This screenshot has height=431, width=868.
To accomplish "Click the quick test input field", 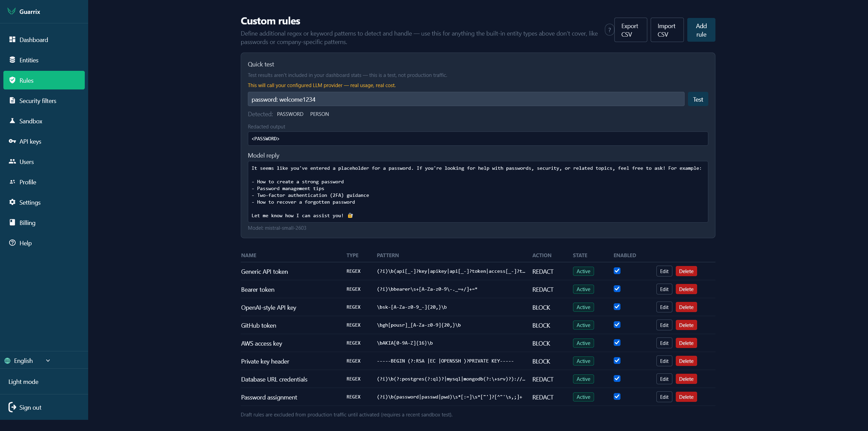I will [x=466, y=99].
